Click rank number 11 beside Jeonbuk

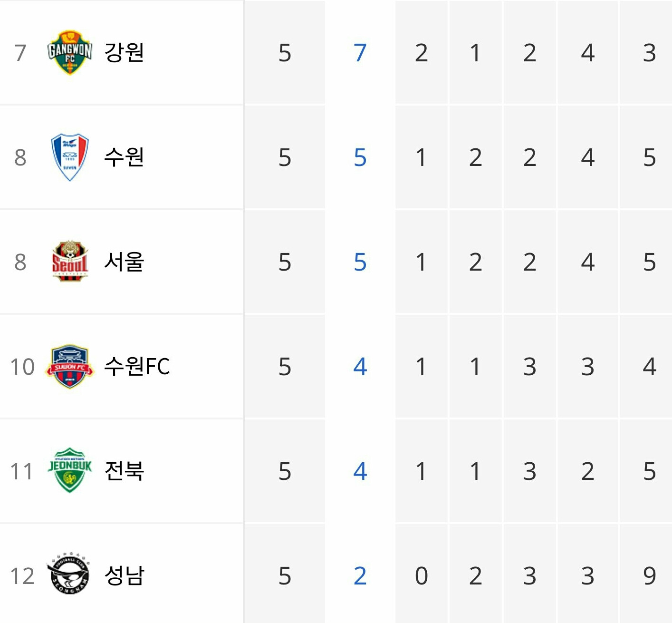tap(21, 472)
